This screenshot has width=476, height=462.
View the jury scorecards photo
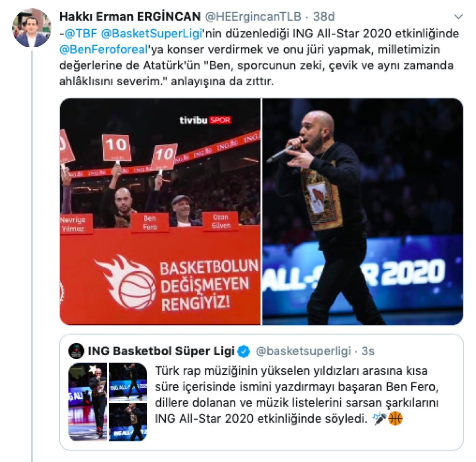coord(160,212)
